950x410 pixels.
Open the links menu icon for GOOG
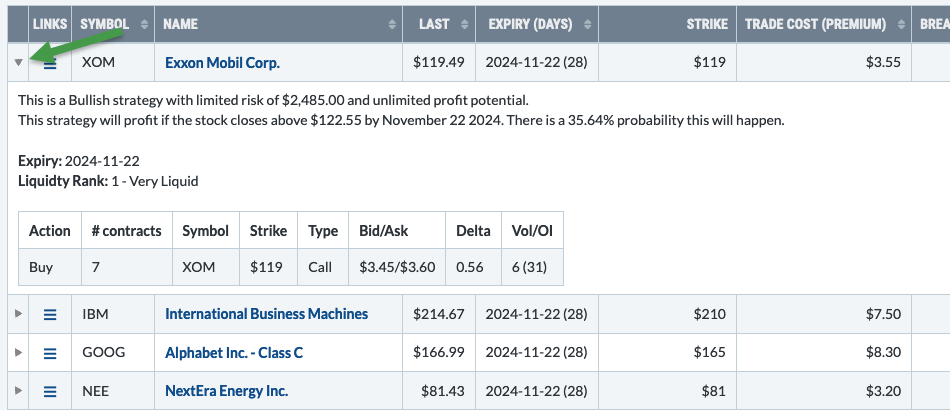pos(50,352)
